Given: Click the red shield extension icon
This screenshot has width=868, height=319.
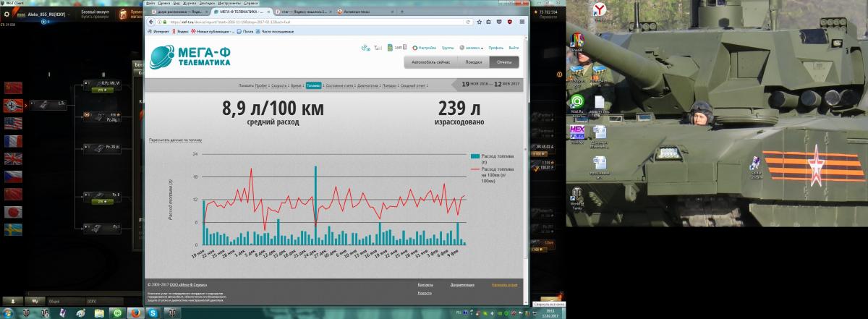Looking at the screenshot, I should pyautogui.click(x=510, y=22).
